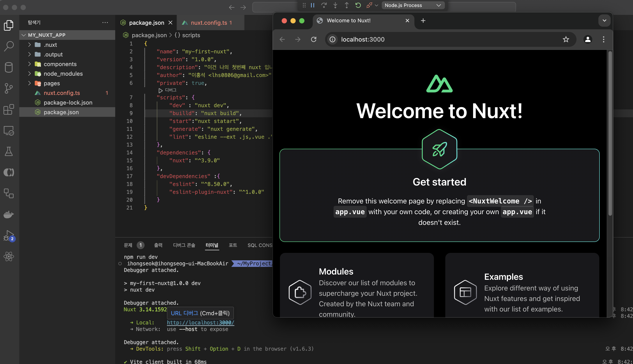Open the Extensions view icon
The width and height of the screenshot is (633, 364).
pos(9,110)
